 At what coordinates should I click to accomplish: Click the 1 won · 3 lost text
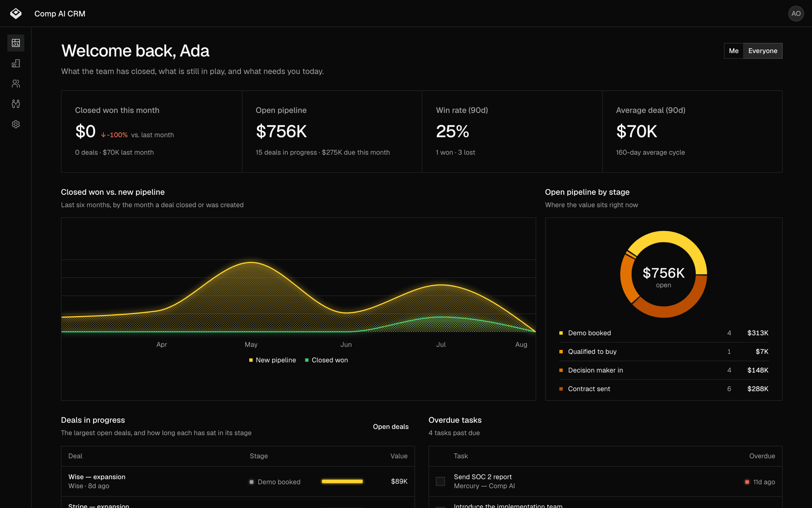[x=455, y=152]
